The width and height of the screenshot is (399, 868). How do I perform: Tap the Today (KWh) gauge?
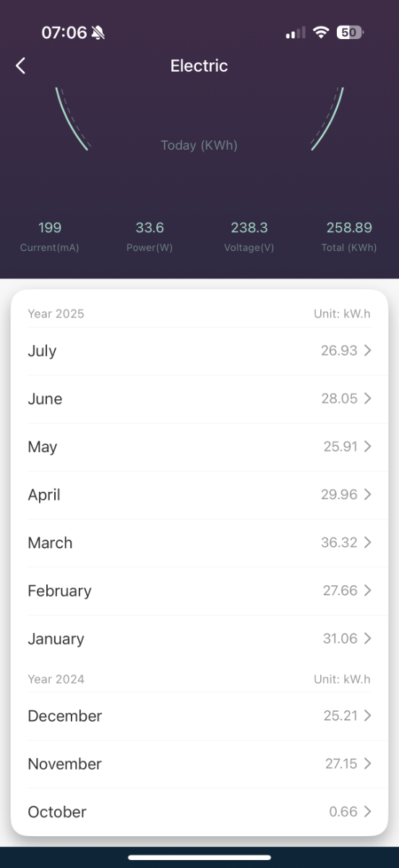click(x=199, y=120)
